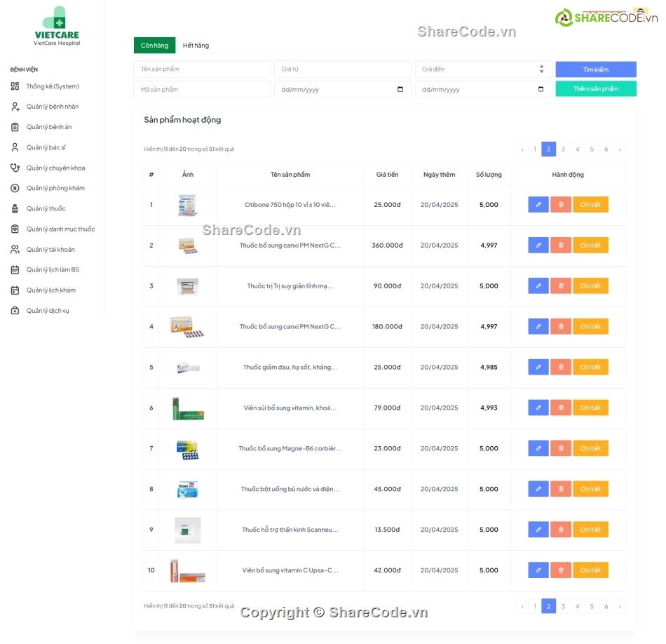
Task: Open Chi tiết for Otibone 750 product
Action: tap(590, 204)
